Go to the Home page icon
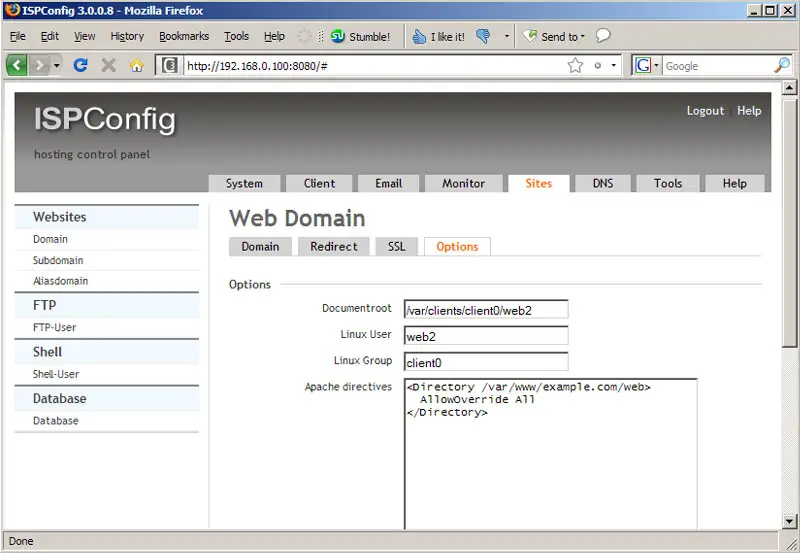800x553 pixels. tap(136, 65)
